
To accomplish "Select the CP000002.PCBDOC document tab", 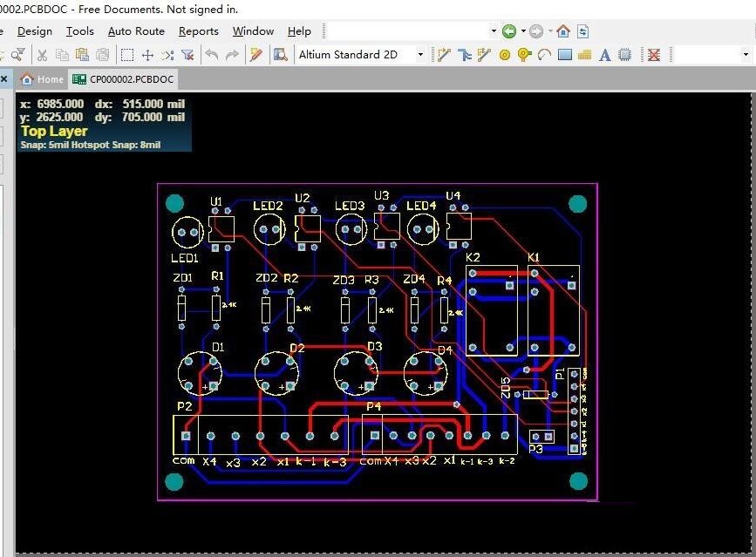I will click(x=124, y=79).
